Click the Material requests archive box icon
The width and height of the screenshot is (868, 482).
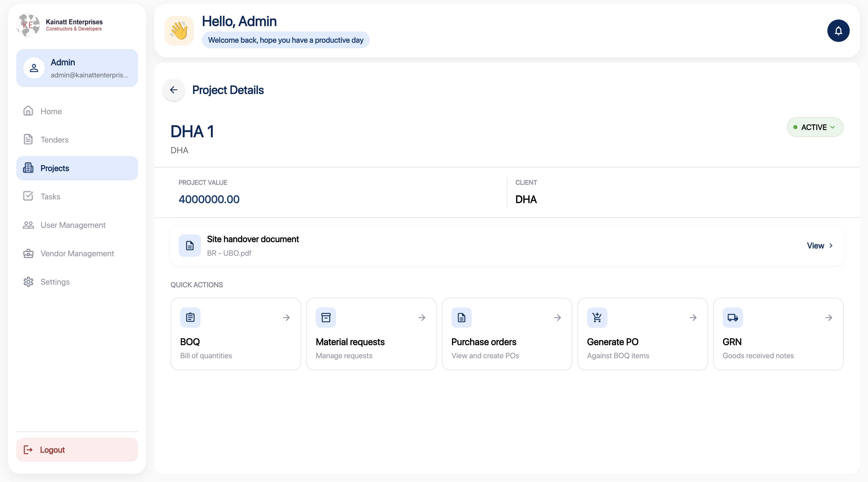(x=326, y=317)
